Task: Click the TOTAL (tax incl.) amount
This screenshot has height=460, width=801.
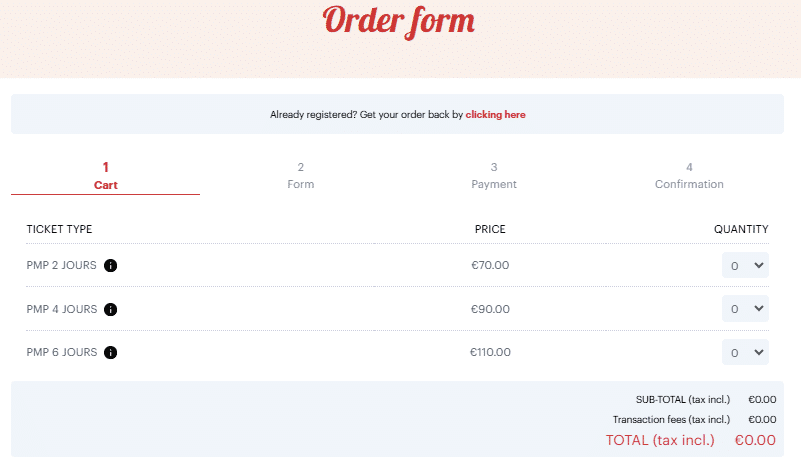Action: 755,440
